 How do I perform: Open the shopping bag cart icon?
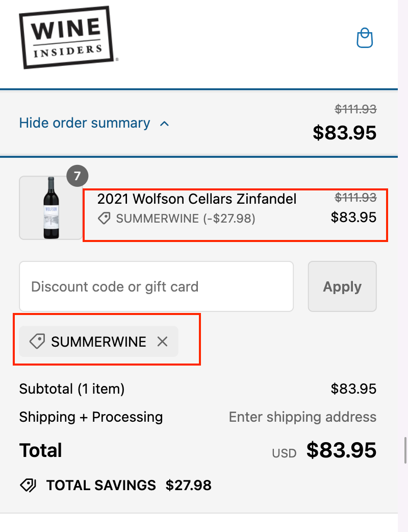tap(365, 38)
